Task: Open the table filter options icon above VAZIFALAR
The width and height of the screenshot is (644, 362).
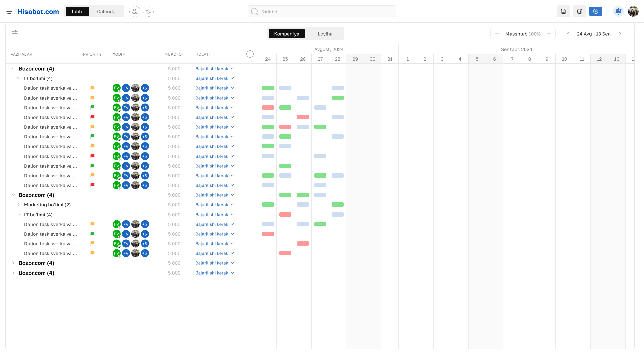Action: pyautogui.click(x=15, y=33)
